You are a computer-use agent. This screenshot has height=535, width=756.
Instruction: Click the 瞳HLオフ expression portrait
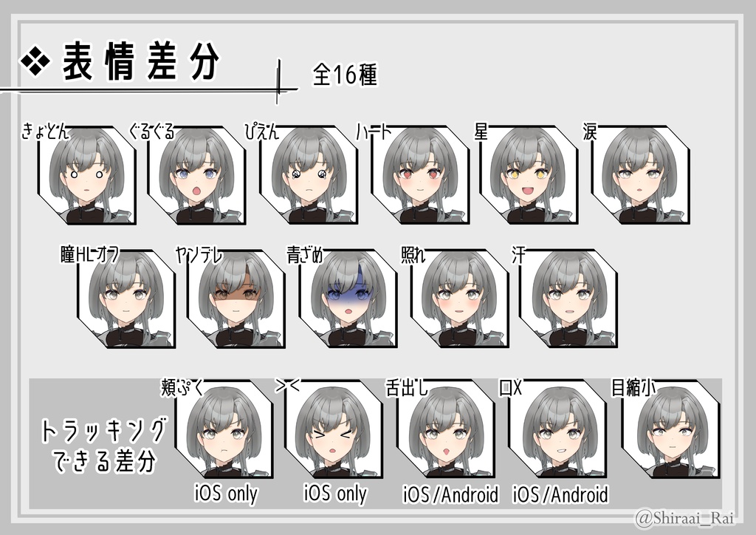[x=126, y=299]
